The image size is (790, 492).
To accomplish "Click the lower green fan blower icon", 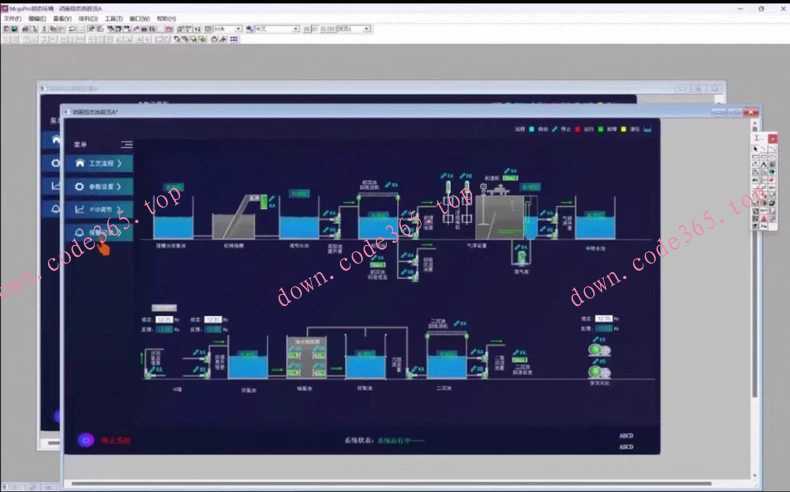I will pyautogui.click(x=598, y=372).
